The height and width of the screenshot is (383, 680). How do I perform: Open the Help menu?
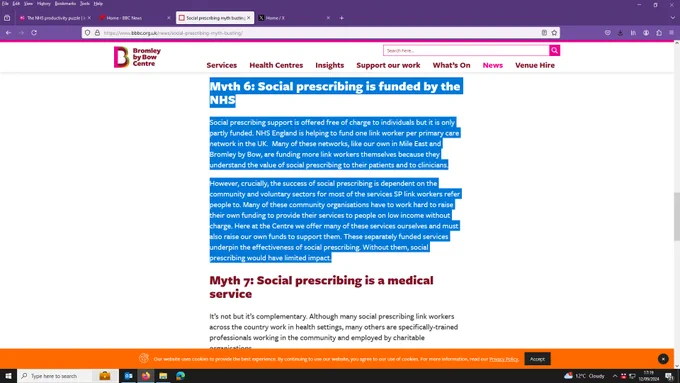tap(98, 3)
